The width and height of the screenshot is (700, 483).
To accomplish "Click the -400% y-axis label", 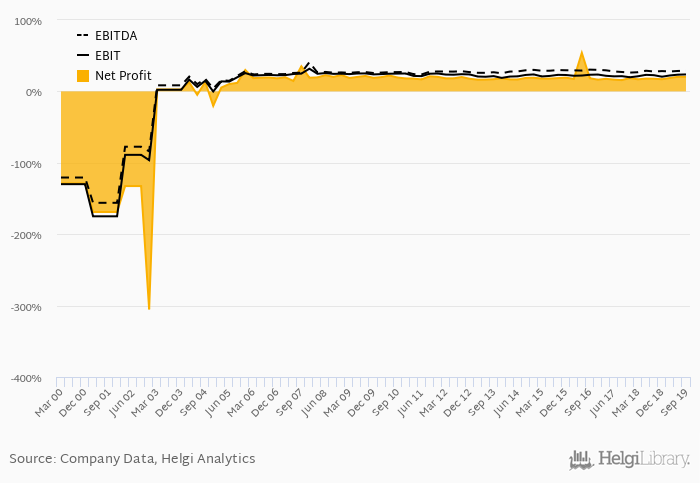I will [26, 378].
